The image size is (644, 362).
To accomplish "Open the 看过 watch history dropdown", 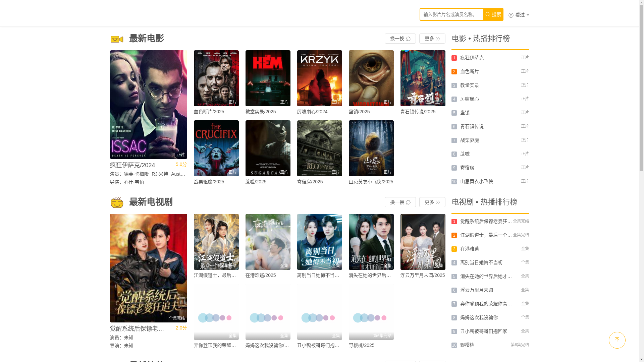I will (x=519, y=15).
